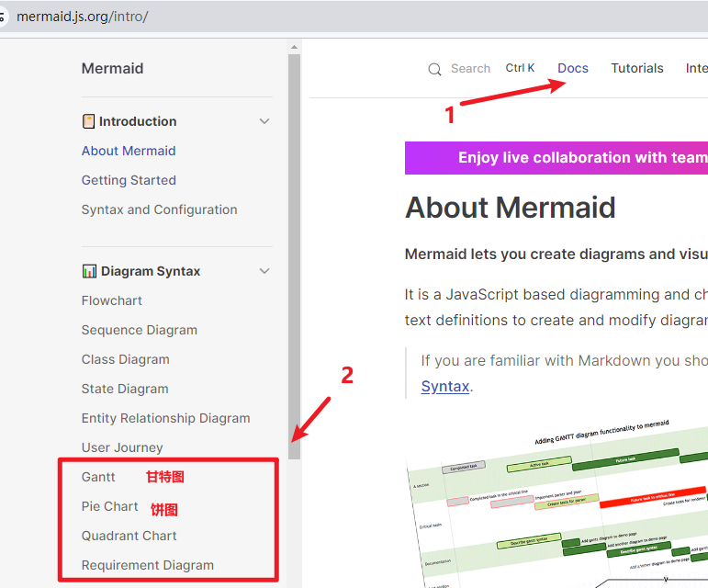The height and width of the screenshot is (588, 708).
Task: Click the purple live collaboration banner
Action: 556,158
